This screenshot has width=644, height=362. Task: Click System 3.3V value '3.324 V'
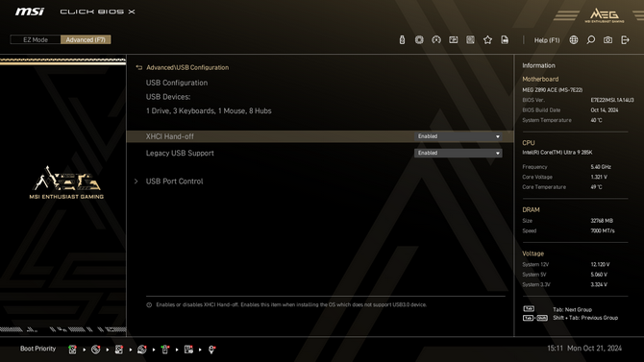coord(599,284)
